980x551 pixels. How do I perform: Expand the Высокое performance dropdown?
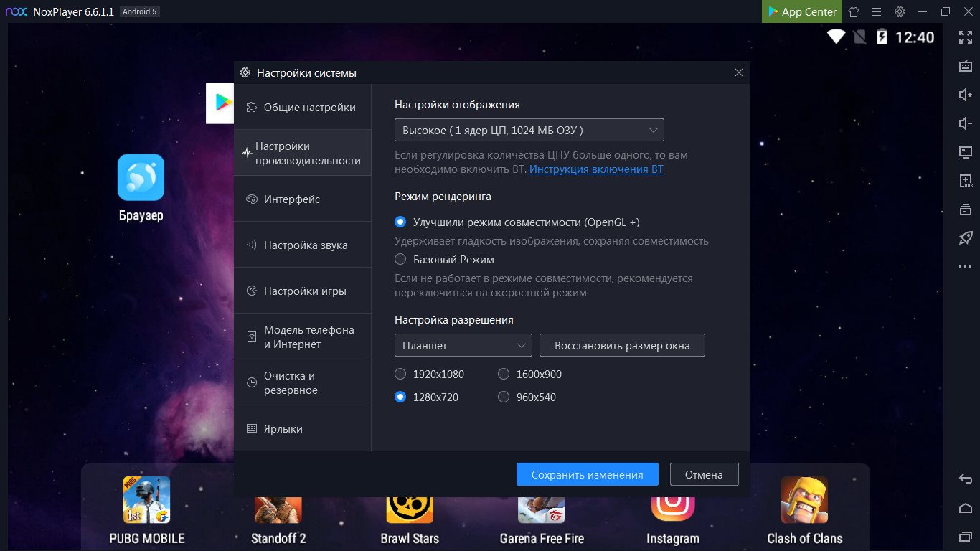click(529, 130)
